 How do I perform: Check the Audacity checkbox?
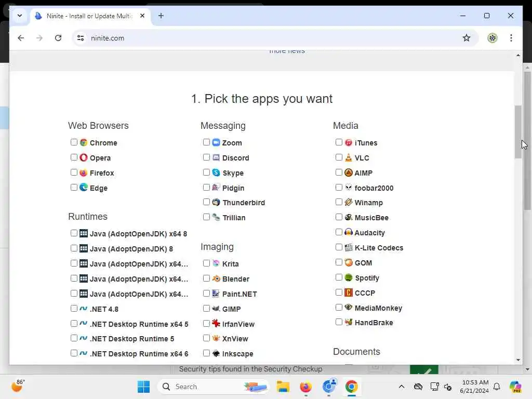point(339,232)
